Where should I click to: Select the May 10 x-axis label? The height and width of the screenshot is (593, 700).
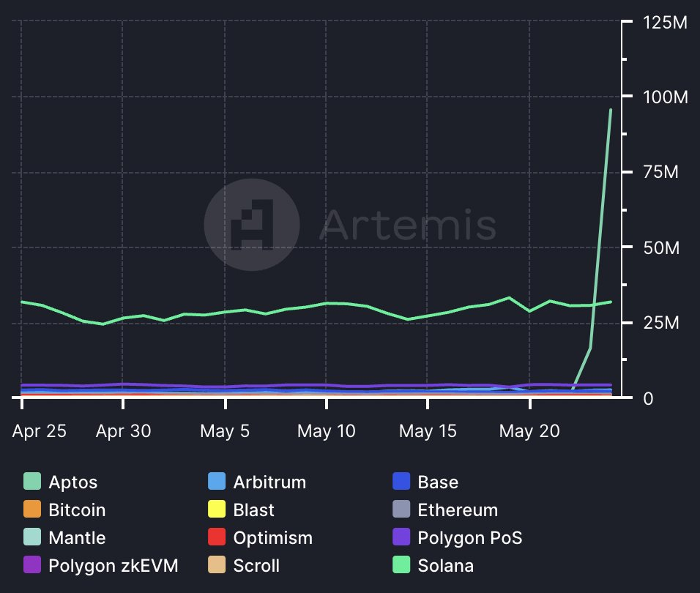[327, 431]
